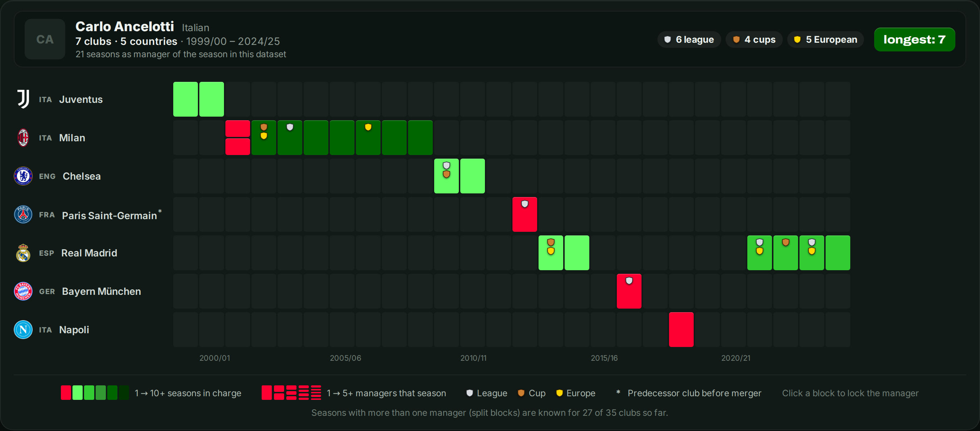
Task: Click the Europe shield icon in legend
Action: (x=559, y=393)
